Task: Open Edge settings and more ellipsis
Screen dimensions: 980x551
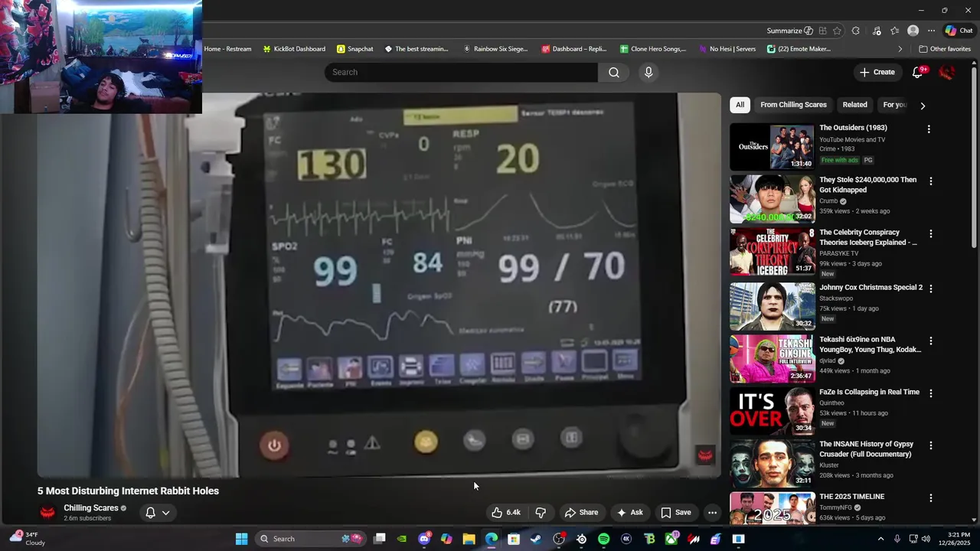Action: (x=931, y=31)
